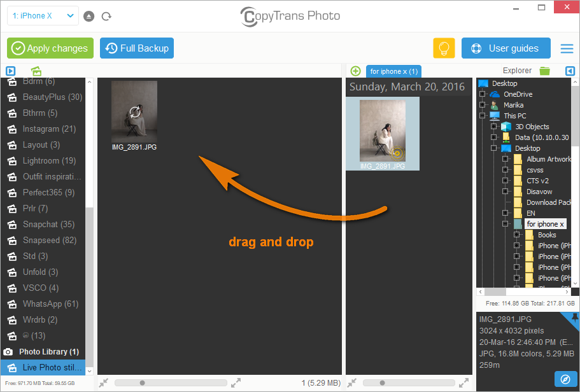The width and height of the screenshot is (580, 392).
Task: Switch to the 'for iphone x (1)' tab
Action: [x=393, y=71]
